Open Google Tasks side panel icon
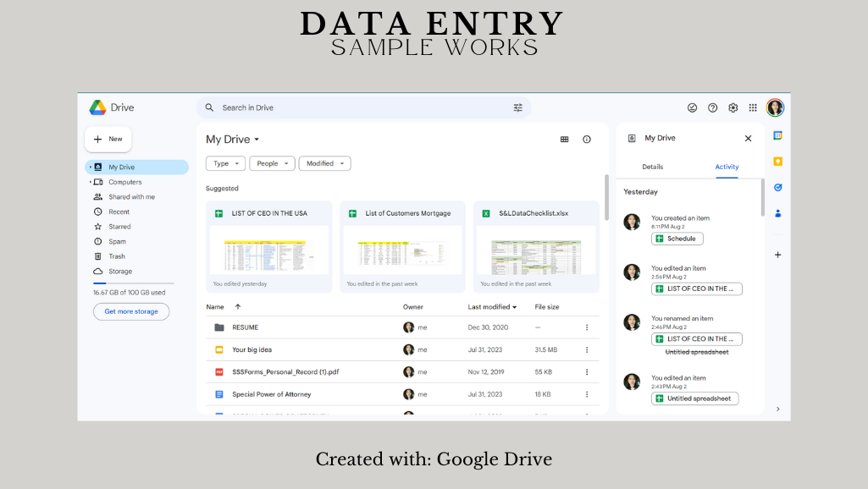 (x=777, y=188)
